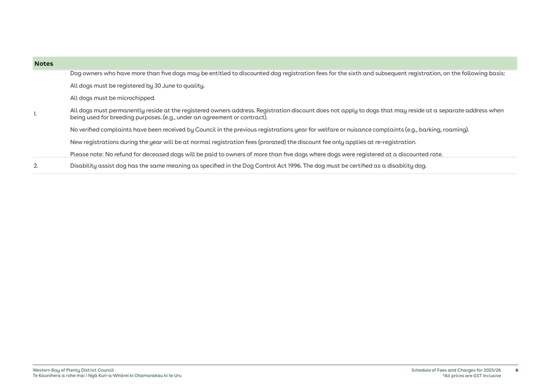Click the 'All dogs must be registered by 30 June' line
Screen dimensions: 550x392
coord(137,85)
